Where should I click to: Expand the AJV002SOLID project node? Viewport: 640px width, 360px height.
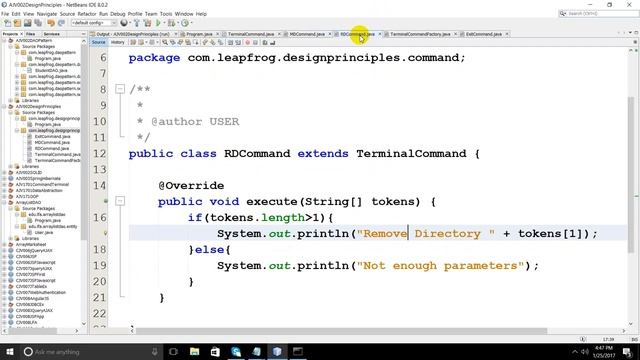coord(4,173)
